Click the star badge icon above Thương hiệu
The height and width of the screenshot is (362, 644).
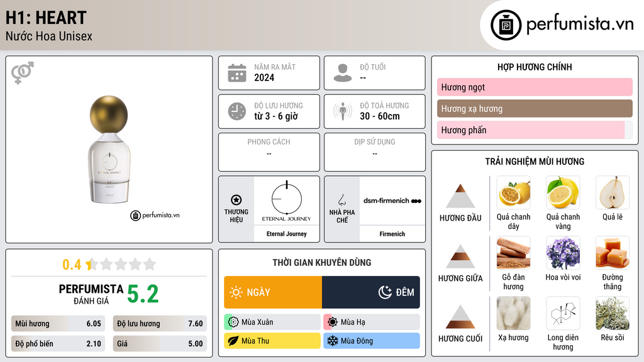(236, 200)
